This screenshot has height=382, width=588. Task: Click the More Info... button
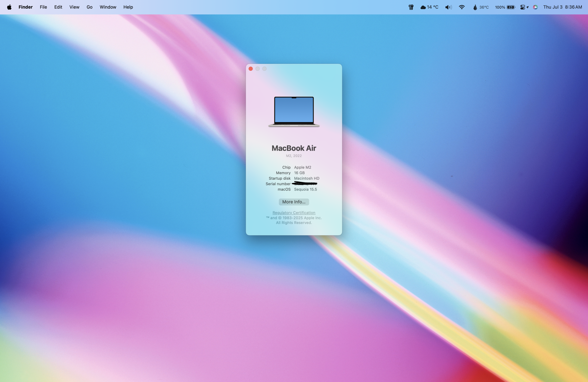294,202
